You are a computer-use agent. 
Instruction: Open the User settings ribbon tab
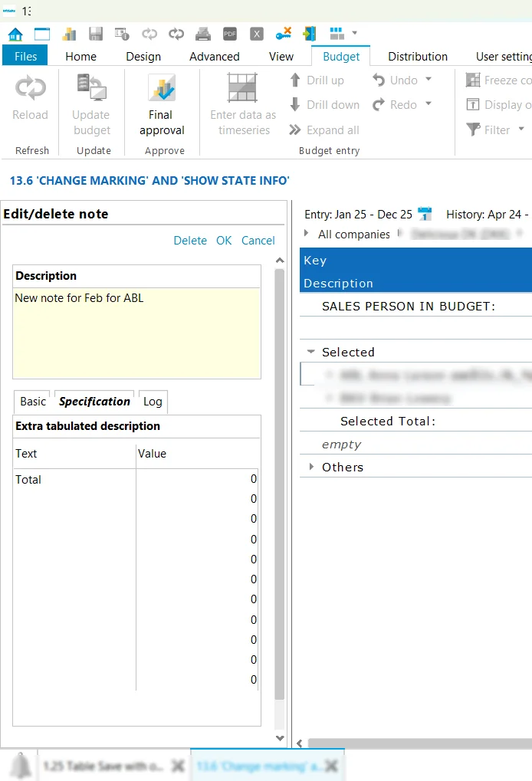[x=503, y=56]
